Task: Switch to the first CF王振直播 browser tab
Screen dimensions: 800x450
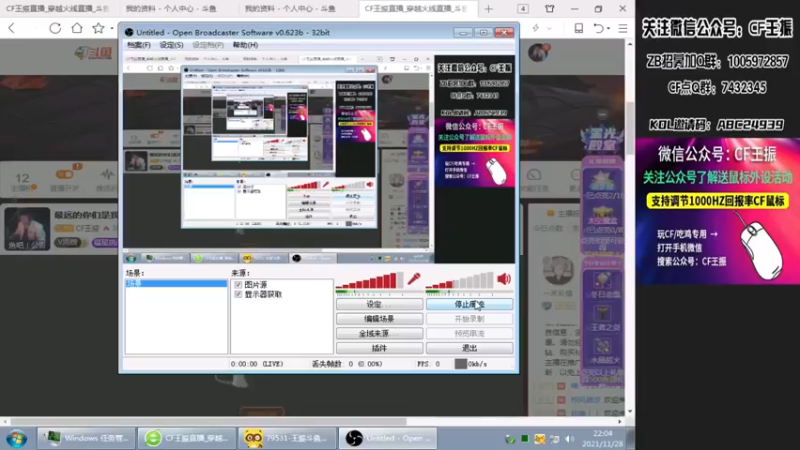Action: [x=58, y=9]
